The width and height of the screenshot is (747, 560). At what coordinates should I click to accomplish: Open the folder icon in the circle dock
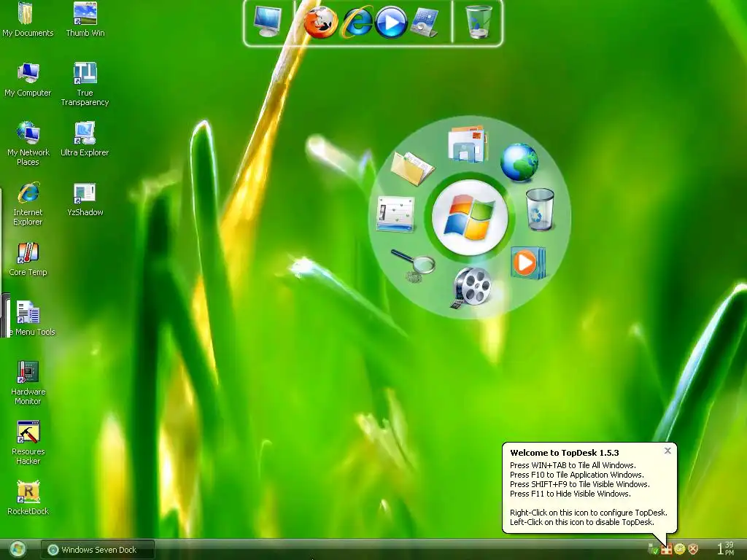[x=412, y=168]
